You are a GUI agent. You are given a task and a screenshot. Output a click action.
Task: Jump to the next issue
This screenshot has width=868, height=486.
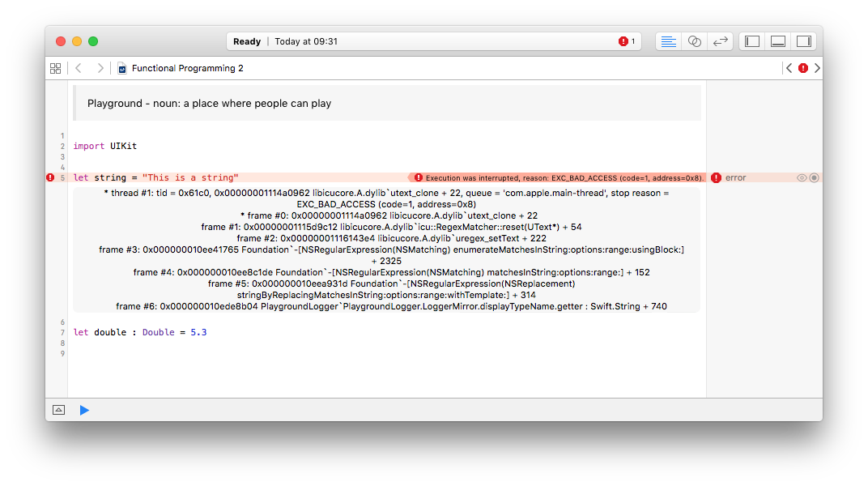(817, 68)
